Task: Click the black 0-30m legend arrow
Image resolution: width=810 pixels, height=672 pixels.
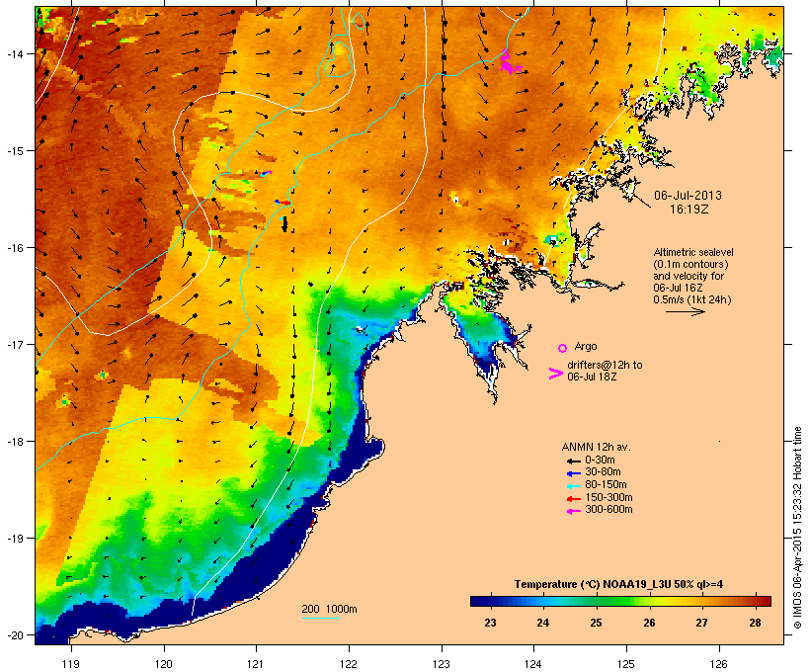Action: [x=573, y=462]
